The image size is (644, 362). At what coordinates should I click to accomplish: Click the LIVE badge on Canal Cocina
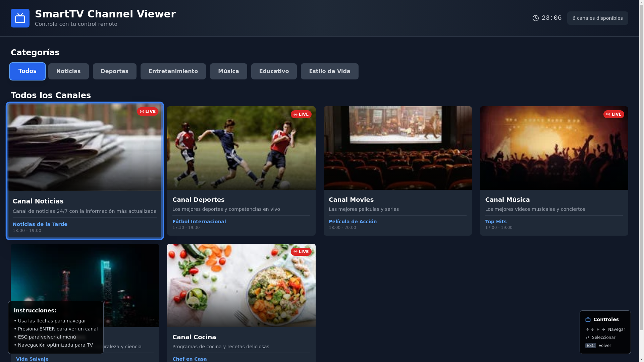click(x=301, y=252)
